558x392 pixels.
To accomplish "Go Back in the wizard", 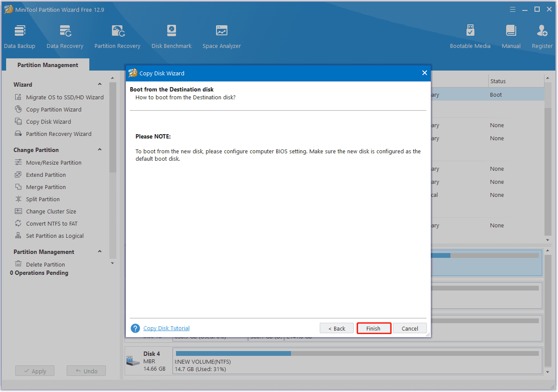I will click(337, 328).
